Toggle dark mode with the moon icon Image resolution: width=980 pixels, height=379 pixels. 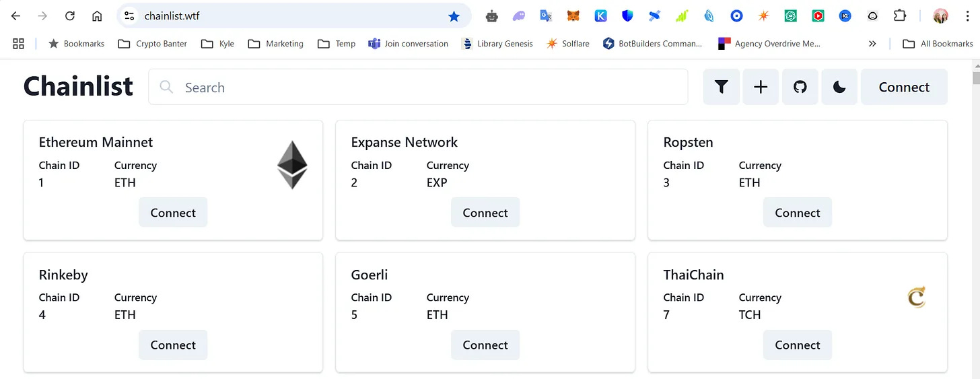[x=839, y=87]
